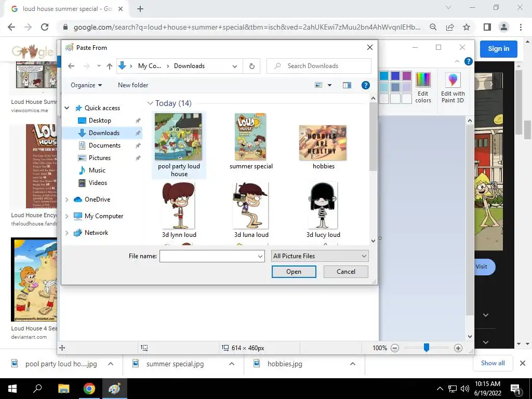Select Music in navigation pane
The width and height of the screenshot is (532, 399).
point(97,170)
